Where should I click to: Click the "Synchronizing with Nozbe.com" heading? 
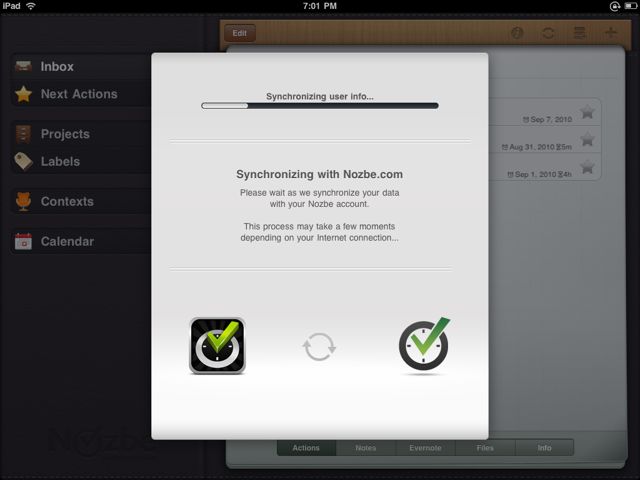pyautogui.click(x=320, y=174)
